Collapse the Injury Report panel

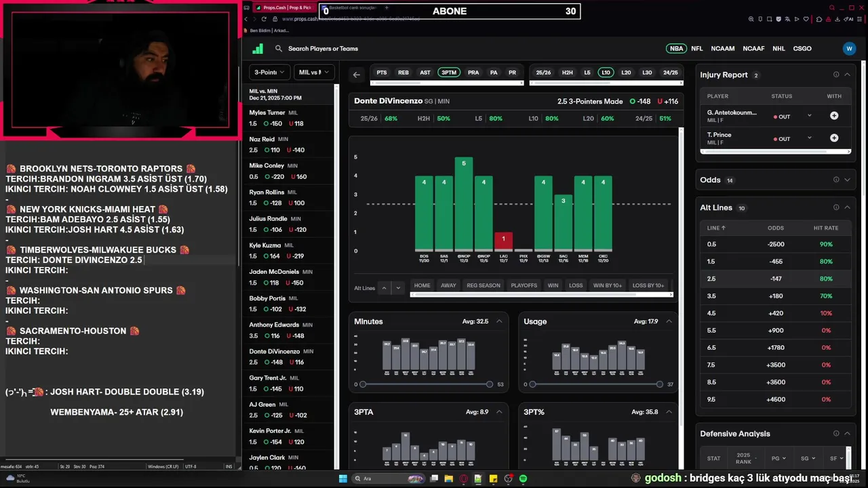pos(847,75)
